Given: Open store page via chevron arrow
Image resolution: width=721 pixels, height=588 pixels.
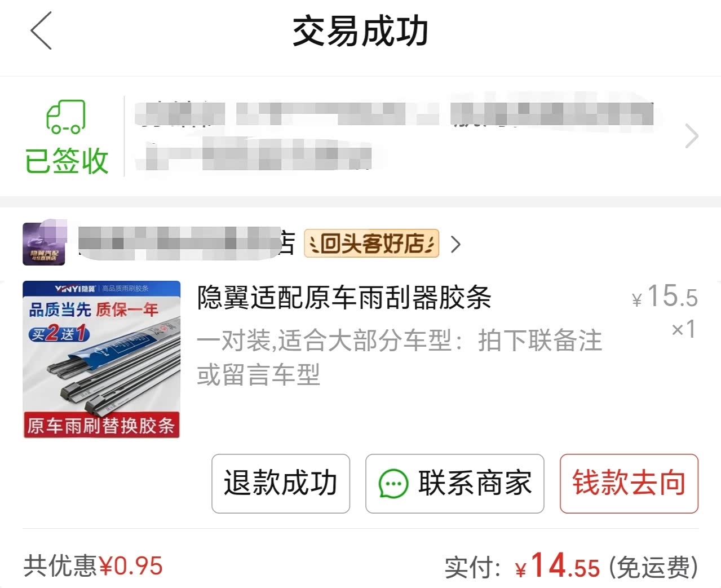Looking at the screenshot, I should coord(455,244).
